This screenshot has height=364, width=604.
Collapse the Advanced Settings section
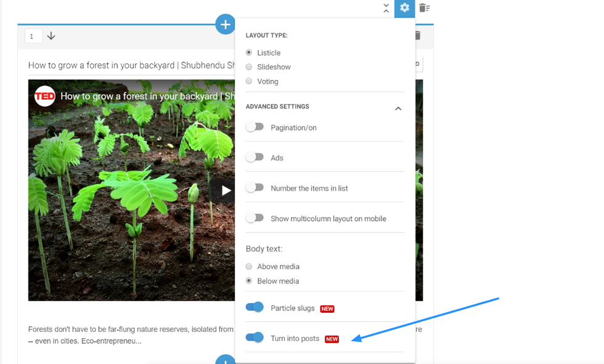[398, 108]
